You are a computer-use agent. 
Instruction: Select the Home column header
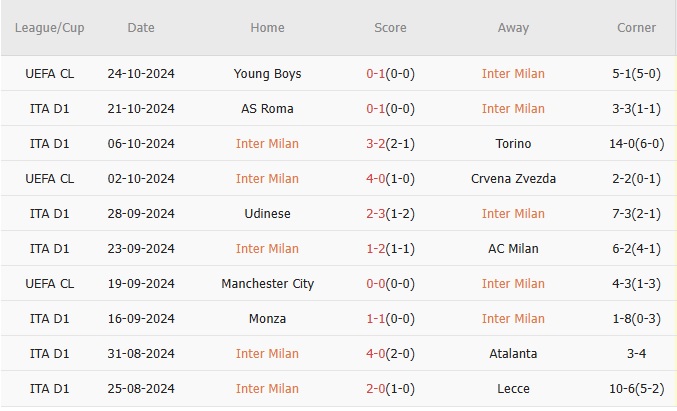coord(267,28)
